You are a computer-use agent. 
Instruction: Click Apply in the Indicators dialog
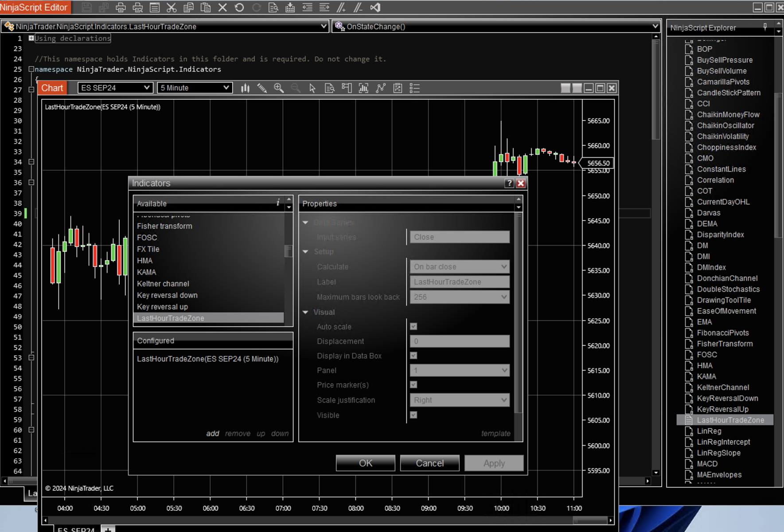[494, 463]
